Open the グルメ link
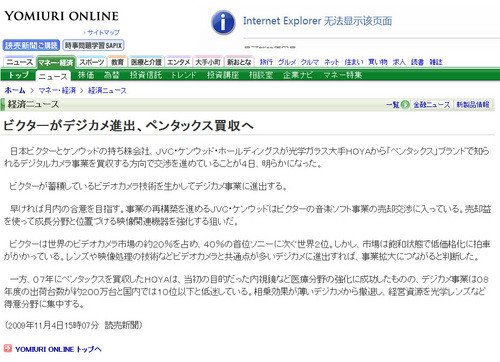Image resolution: width=500 pixels, height=362 pixels. pos(287,62)
